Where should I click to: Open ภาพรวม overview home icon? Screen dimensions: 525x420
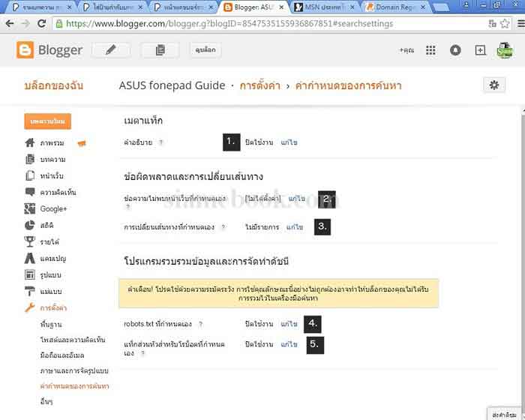point(30,142)
